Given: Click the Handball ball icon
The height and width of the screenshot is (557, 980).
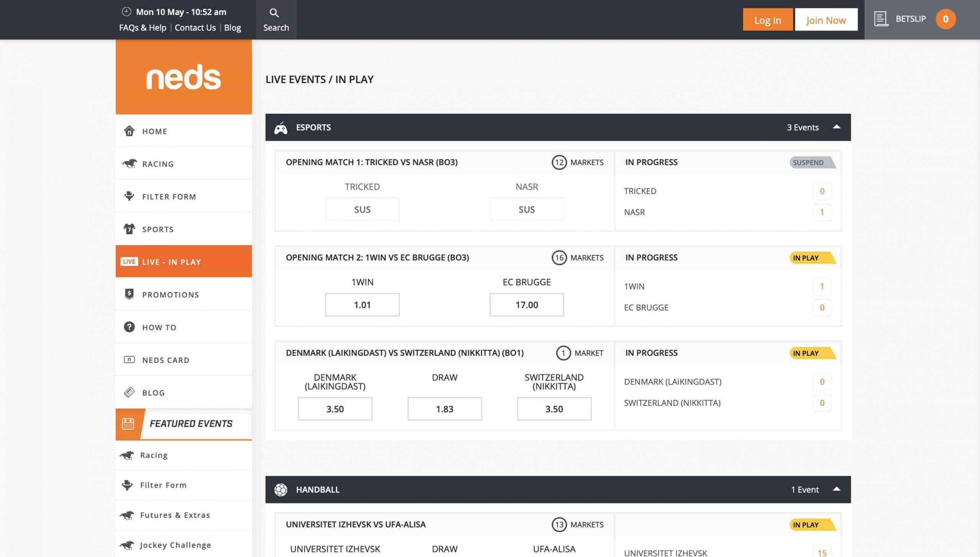Looking at the screenshot, I should pyautogui.click(x=281, y=490).
